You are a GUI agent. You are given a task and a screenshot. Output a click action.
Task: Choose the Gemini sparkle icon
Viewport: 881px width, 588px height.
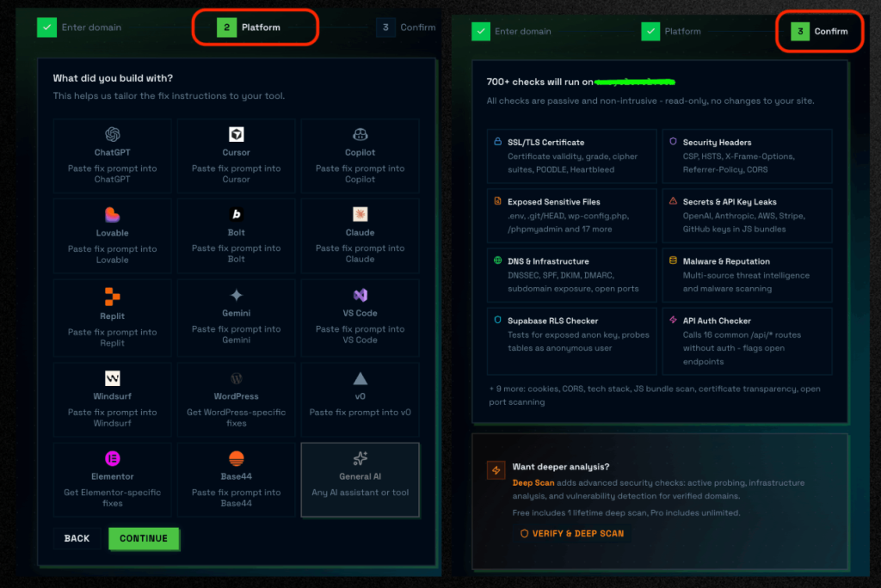(x=236, y=295)
